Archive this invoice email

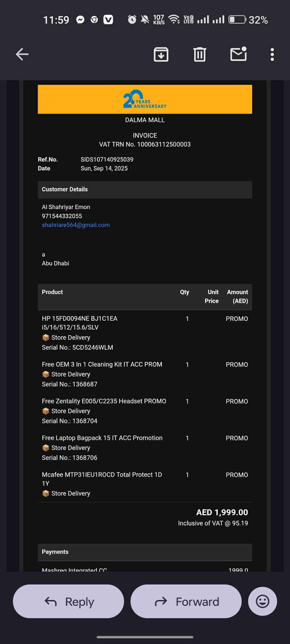[161, 54]
